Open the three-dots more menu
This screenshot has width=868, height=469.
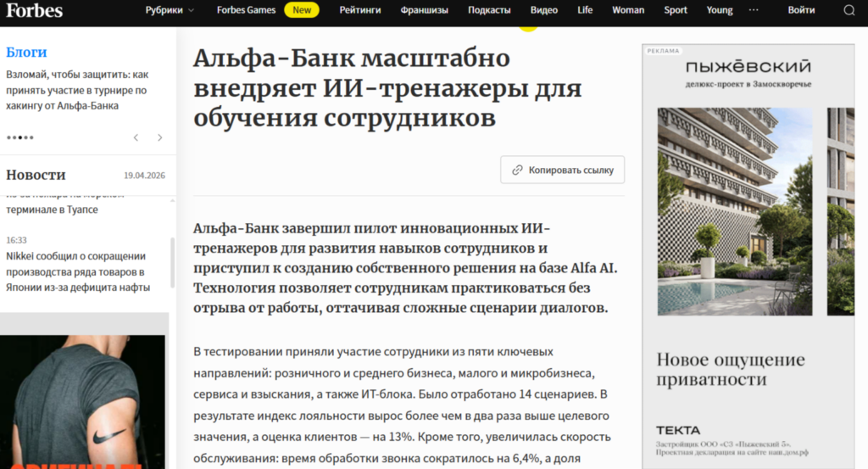coord(754,10)
